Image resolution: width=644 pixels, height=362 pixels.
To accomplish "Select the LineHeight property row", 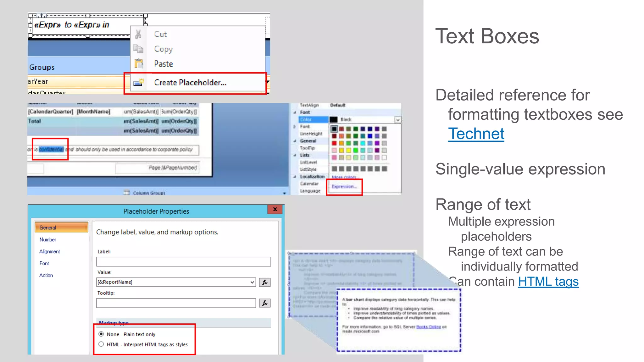I will (313, 134).
